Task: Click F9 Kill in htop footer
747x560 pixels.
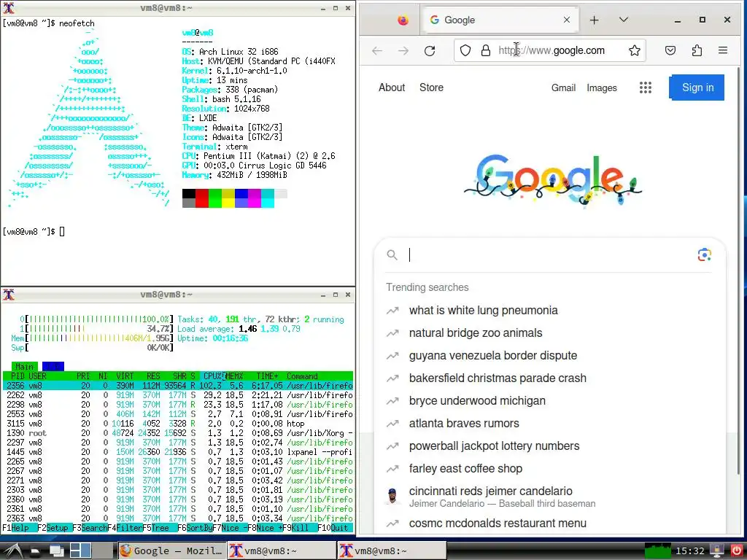Action: tap(300, 528)
